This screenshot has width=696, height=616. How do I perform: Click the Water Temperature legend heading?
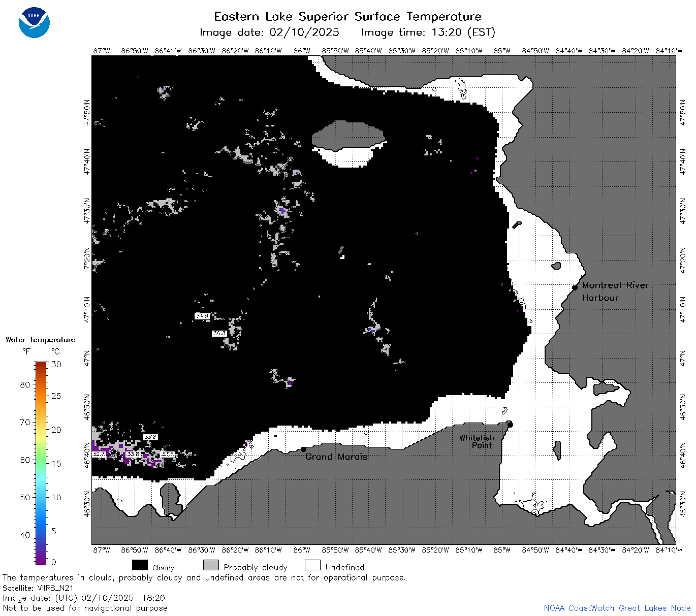[x=40, y=340]
